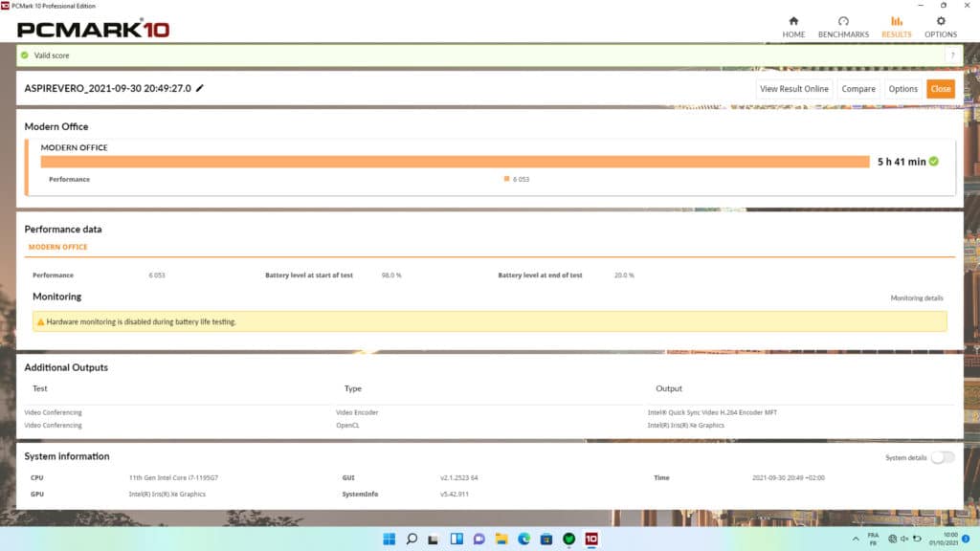This screenshot has height=551, width=980.
Task: Open Windows Search from taskbar
Action: tap(412, 539)
